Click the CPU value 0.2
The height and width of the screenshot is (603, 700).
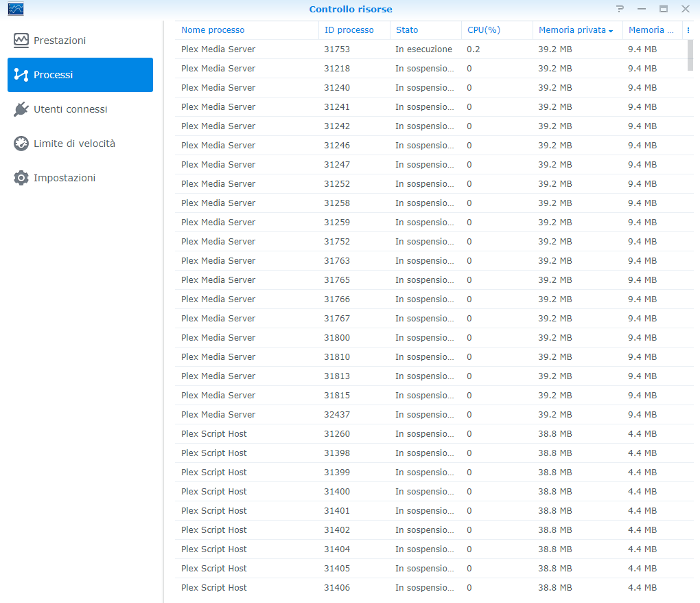(x=474, y=49)
